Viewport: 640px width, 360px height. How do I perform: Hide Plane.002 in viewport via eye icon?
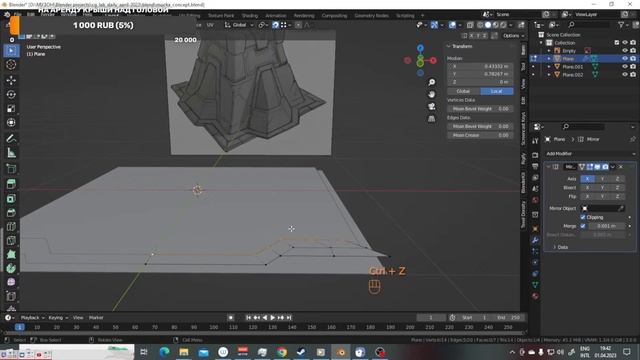click(x=624, y=75)
